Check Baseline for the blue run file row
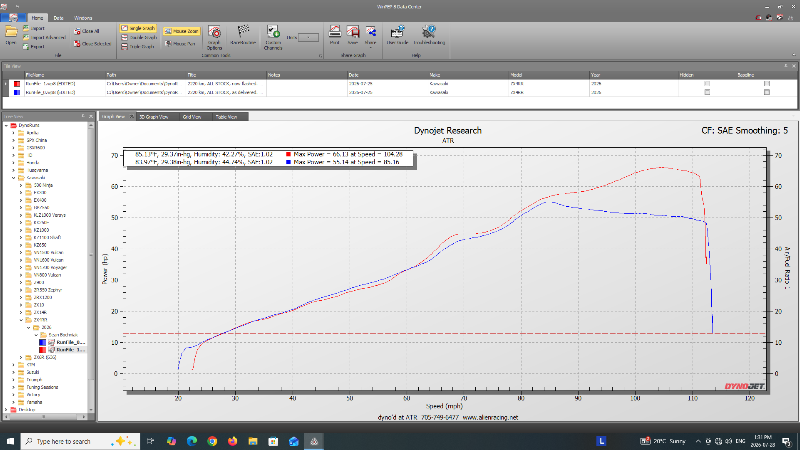800x450 pixels. click(x=767, y=92)
